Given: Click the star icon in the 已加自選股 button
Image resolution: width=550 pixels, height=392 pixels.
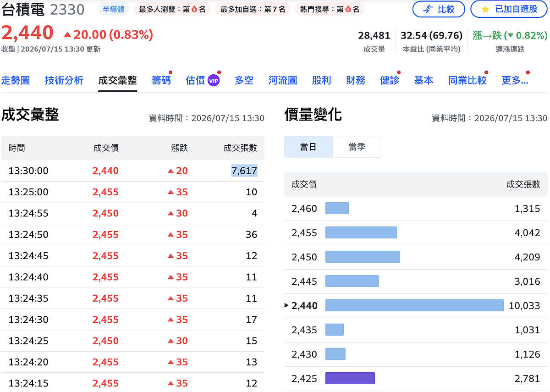Looking at the screenshot, I should point(485,9).
